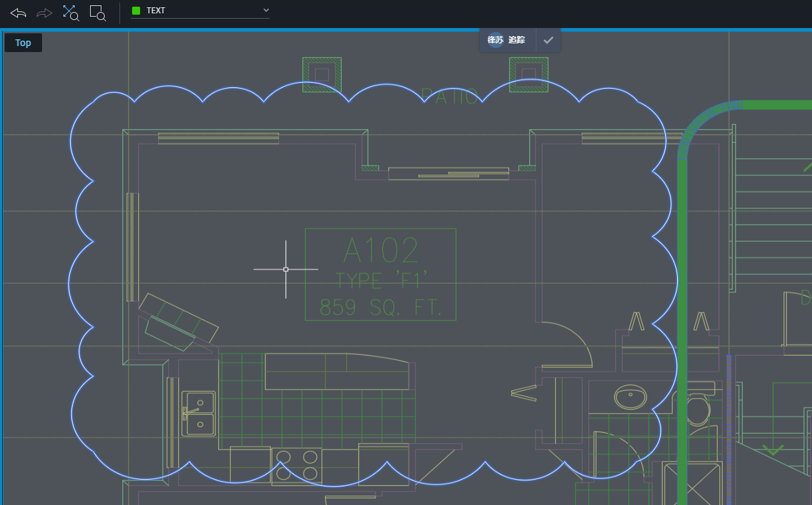Click the user avatar in trace bar
Viewport: 812px width, 505px height.
point(495,40)
